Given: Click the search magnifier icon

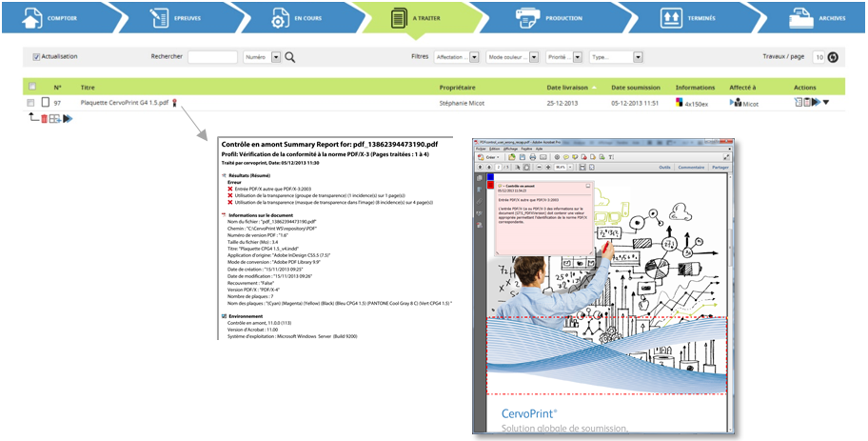Looking at the screenshot, I should (x=290, y=57).
